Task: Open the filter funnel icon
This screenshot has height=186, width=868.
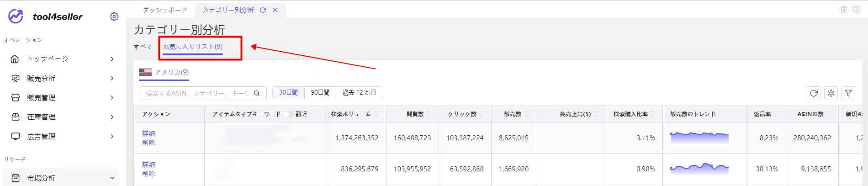Action: click(x=848, y=93)
